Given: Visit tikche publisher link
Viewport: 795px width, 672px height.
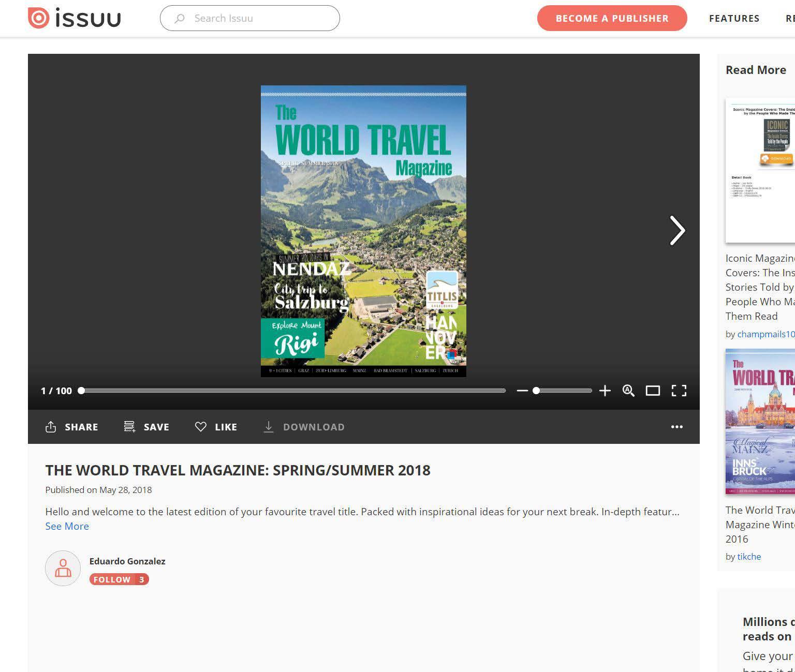Looking at the screenshot, I should [749, 557].
